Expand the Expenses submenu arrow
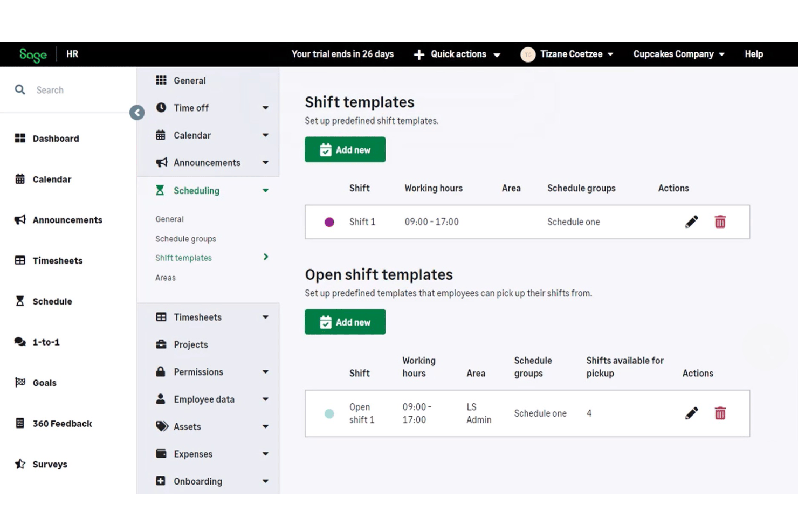This screenshot has height=532, width=798. [x=265, y=454]
